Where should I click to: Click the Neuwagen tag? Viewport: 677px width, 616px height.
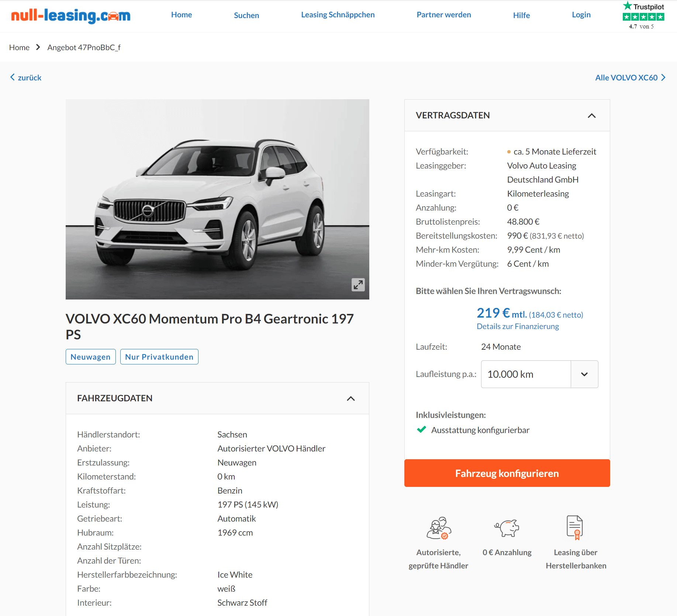[x=90, y=357]
